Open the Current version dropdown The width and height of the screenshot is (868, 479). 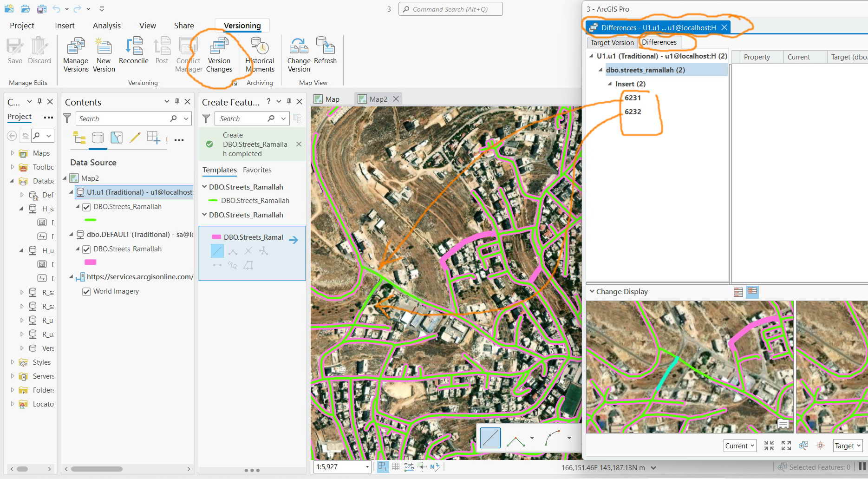coord(740,446)
